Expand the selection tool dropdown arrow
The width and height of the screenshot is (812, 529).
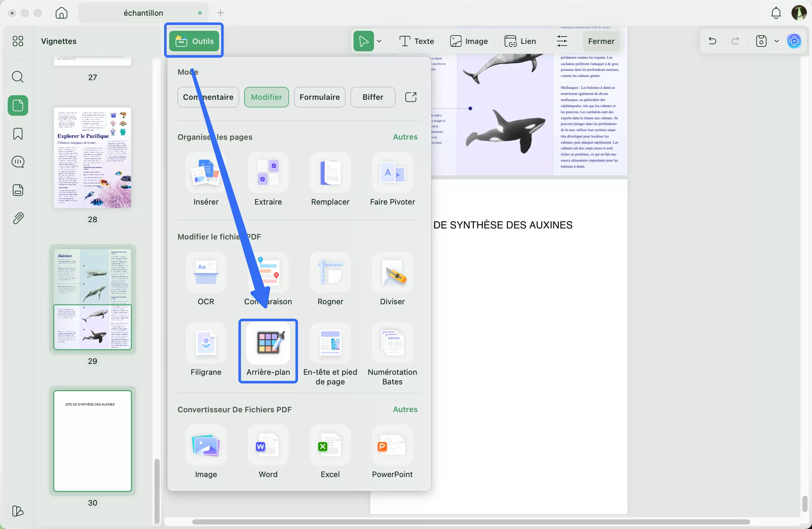coord(379,41)
